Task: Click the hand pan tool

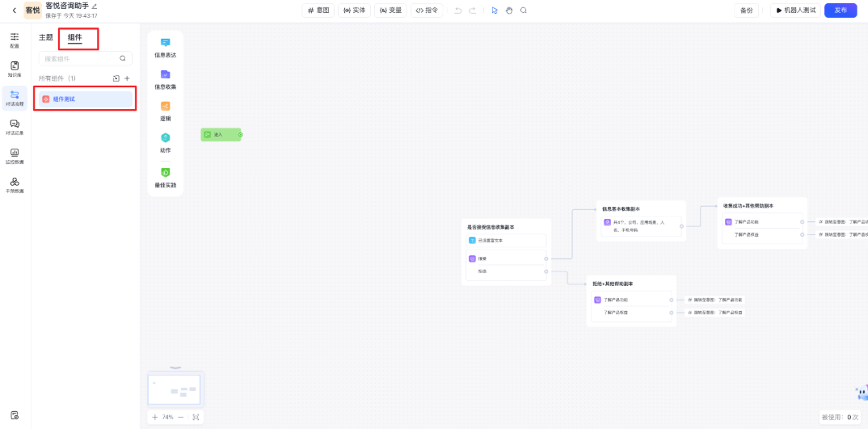Action: coord(509,11)
